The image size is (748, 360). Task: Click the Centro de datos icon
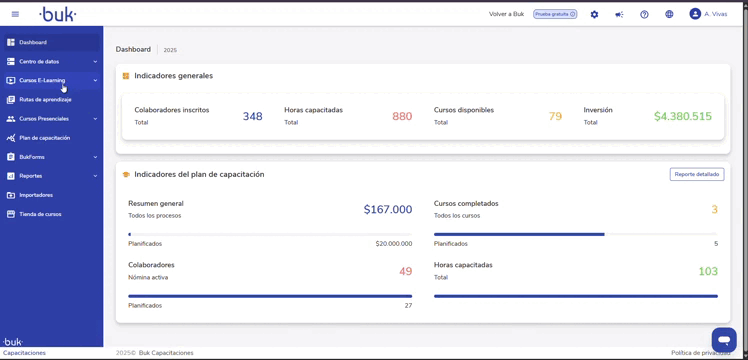click(10, 62)
